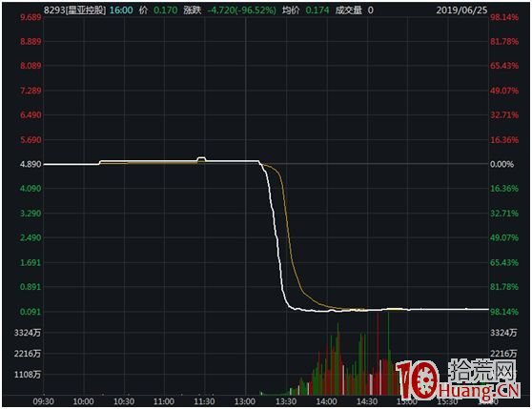
Task: Click the 98.14% top right percentage
Action: click(x=504, y=17)
